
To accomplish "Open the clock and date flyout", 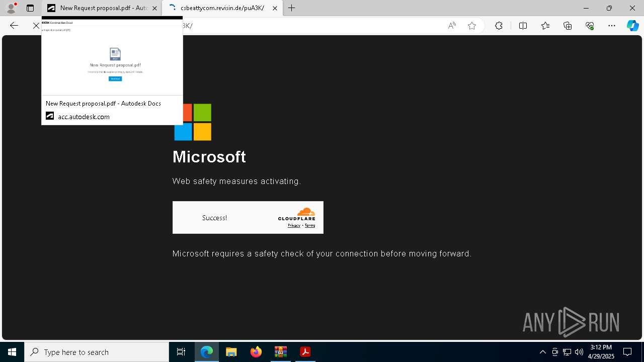I will [601, 352].
